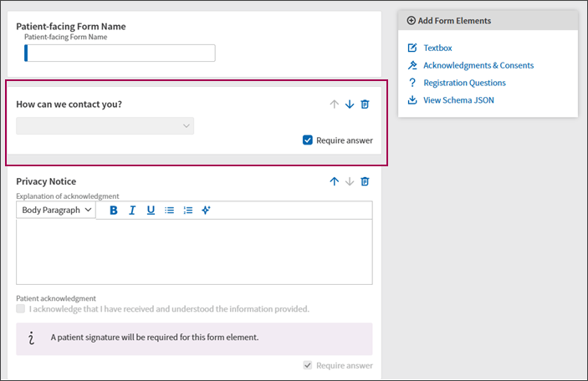
Task: Move Privacy Notice element up
Action: (x=334, y=181)
